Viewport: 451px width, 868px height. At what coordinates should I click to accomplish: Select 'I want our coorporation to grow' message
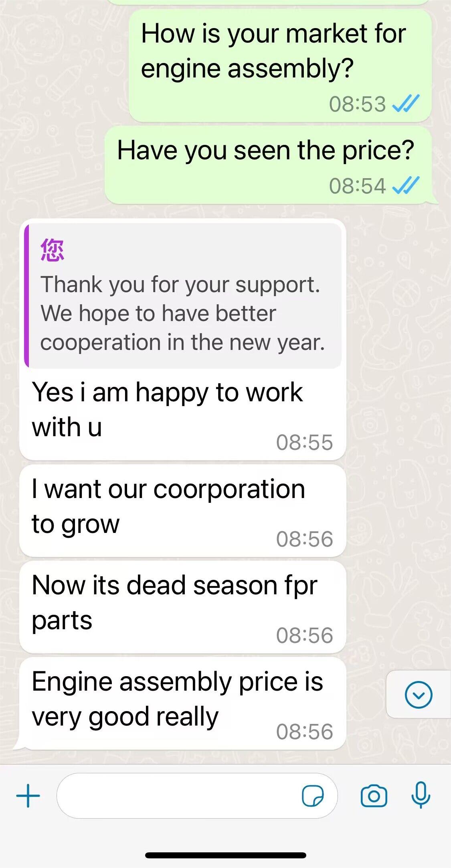point(182,510)
